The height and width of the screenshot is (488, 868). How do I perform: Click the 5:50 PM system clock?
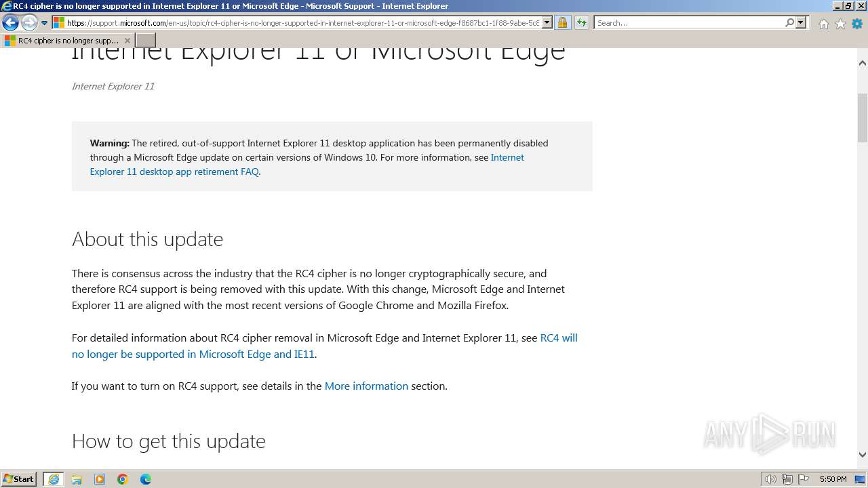pyautogui.click(x=833, y=479)
